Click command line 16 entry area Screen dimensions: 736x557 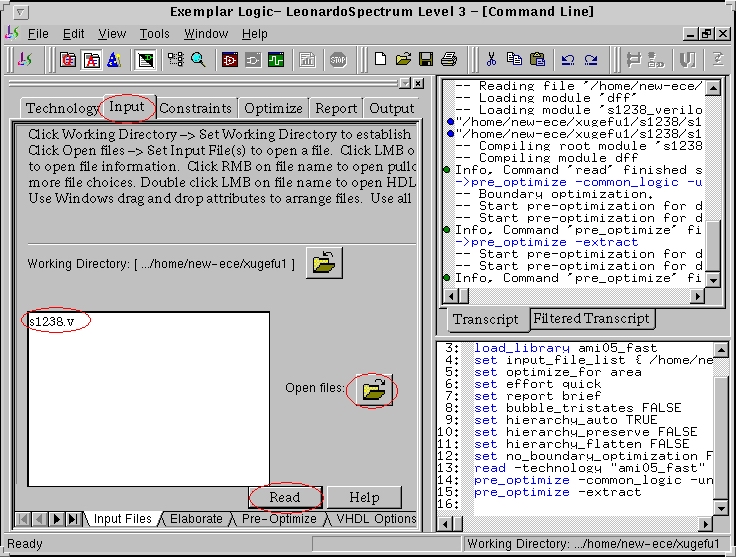click(592, 504)
